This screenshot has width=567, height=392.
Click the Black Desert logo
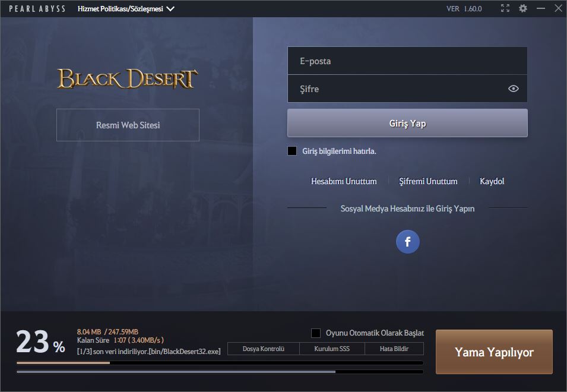pos(127,78)
